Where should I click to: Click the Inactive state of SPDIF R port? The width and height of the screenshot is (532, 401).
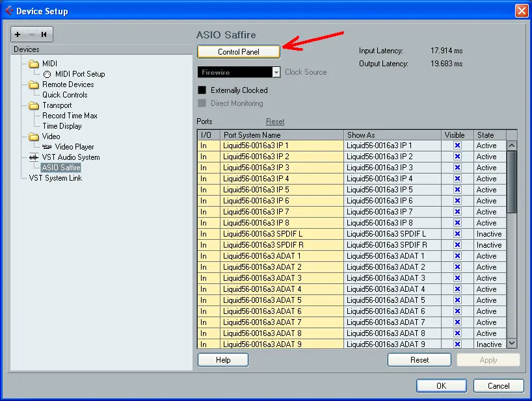[489, 245]
